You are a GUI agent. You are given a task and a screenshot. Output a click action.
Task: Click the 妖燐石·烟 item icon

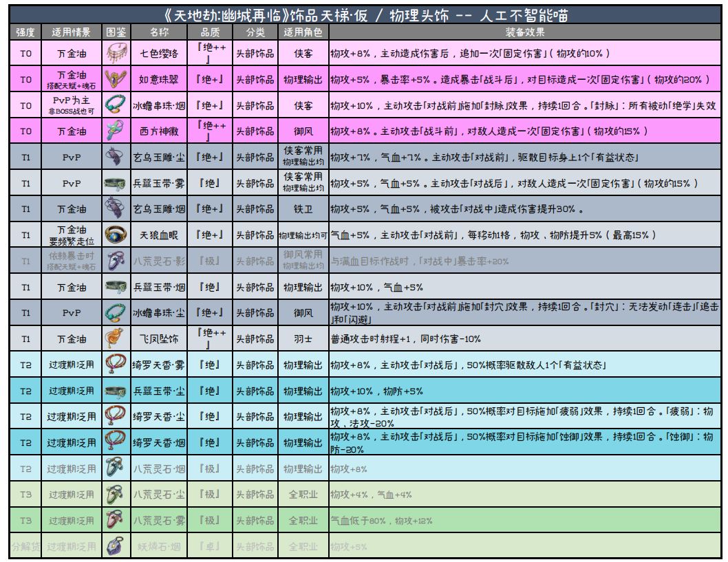[x=116, y=547]
